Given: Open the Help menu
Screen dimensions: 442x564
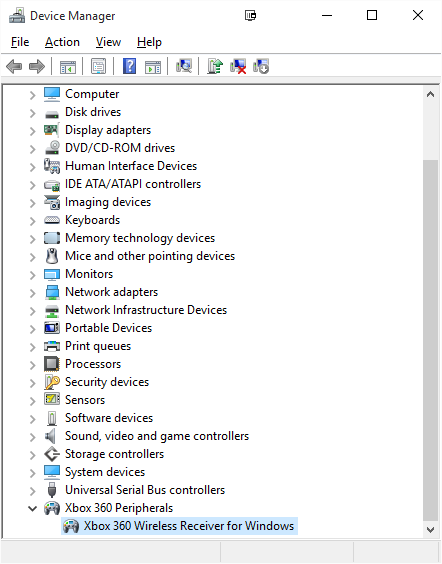Looking at the screenshot, I should tap(149, 42).
